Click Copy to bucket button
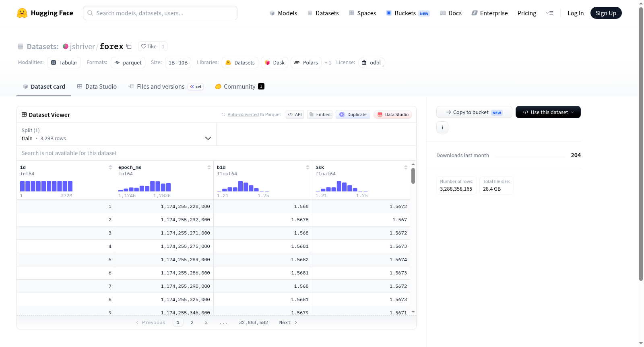644x347 pixels. tap(474, 112)
